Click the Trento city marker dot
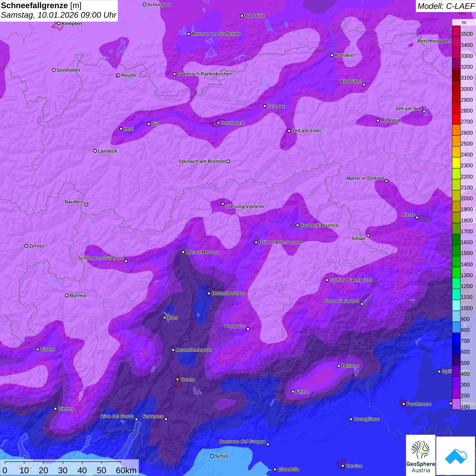The image size is (476, 476). (177, 379)
